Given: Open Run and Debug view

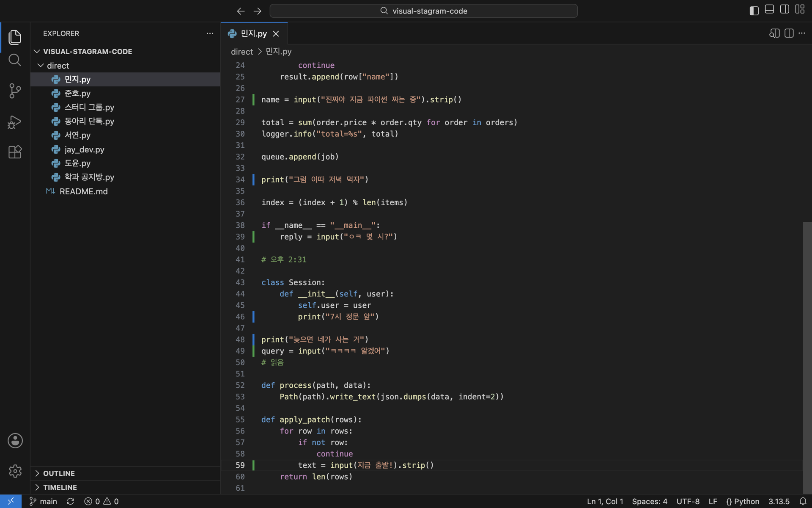Looking at the screenshot, I should pos(15,122).
